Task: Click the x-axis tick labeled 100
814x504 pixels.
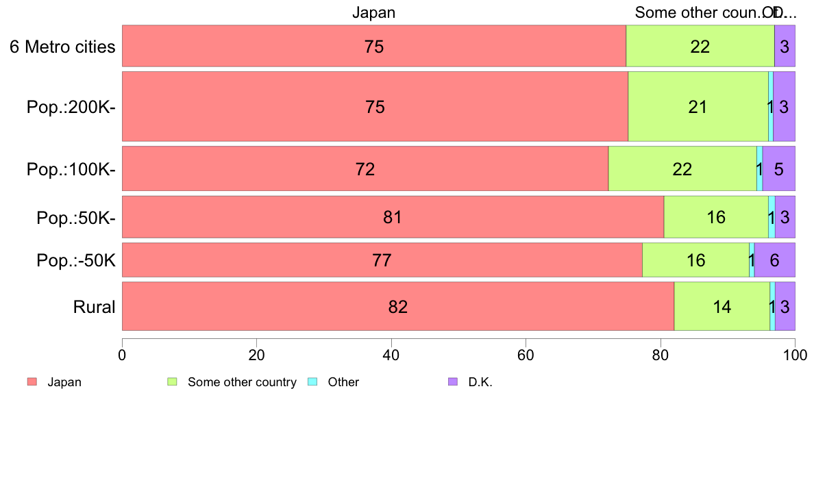Action: (795, 355)
